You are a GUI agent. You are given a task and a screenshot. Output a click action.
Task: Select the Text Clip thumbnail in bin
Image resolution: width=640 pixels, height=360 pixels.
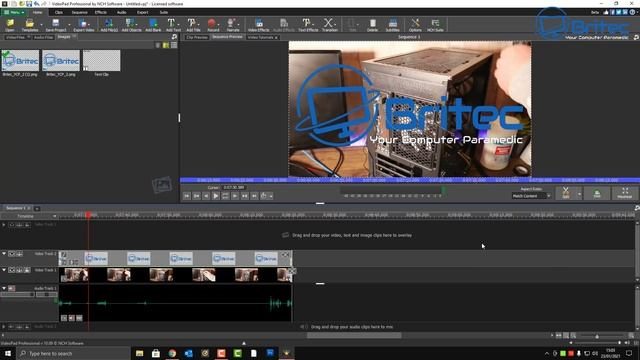(102, 60)
